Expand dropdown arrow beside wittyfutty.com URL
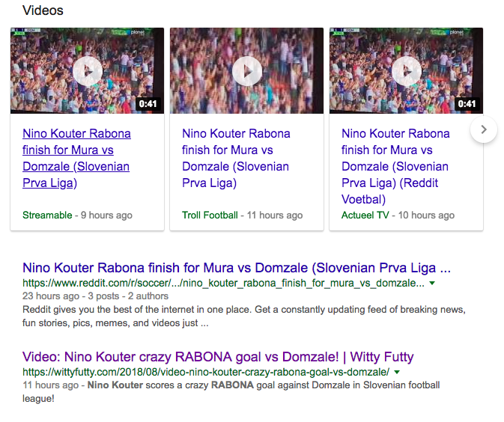Image resolution: width=504 pixels, height=422 pixels. [x=397, y=373]
